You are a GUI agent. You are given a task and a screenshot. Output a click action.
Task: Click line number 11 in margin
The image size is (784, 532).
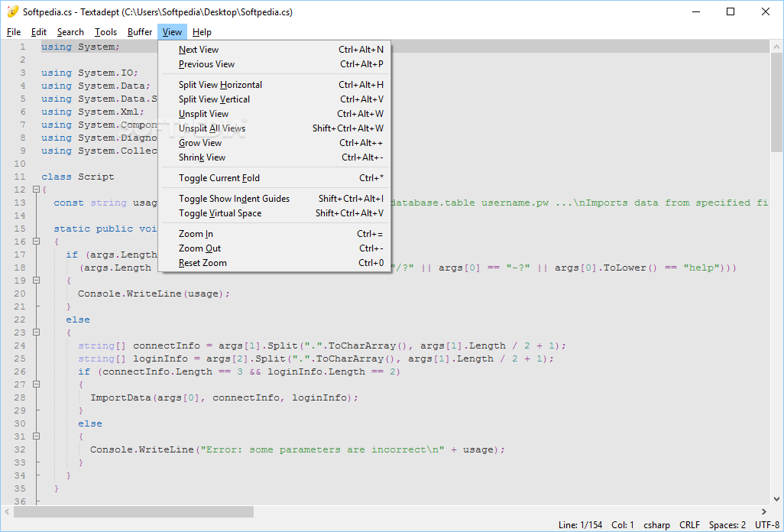pyautogui.click(x=20, y=177)
